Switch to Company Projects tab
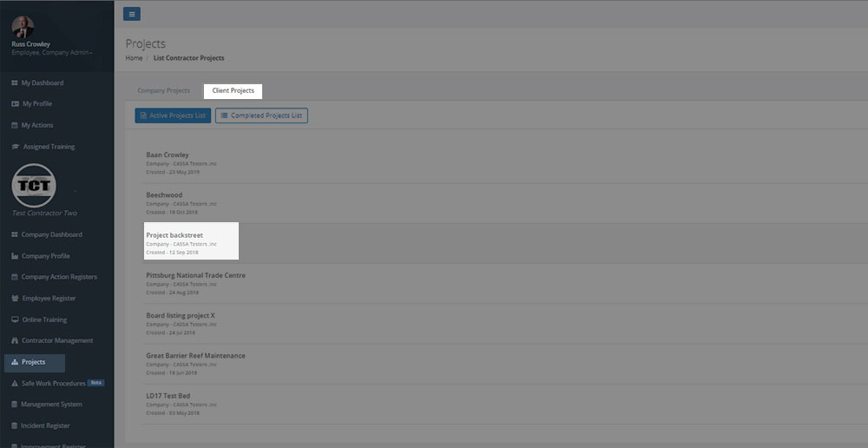The width and height of the screenshot is (868, 448). point(163,91)
